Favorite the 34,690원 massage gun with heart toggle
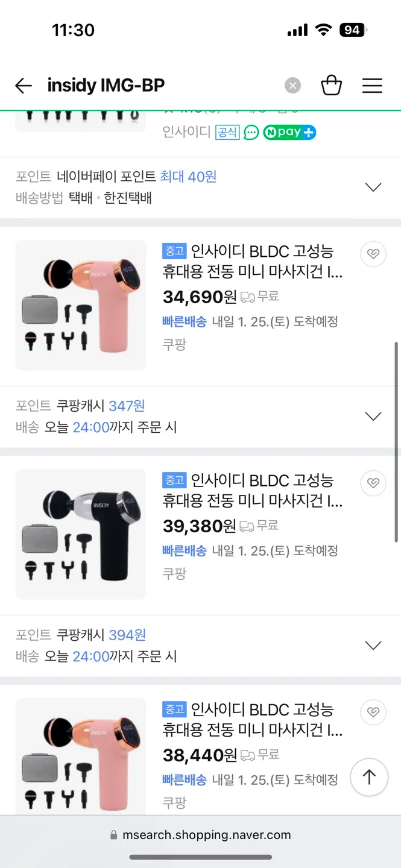This screenshot has height=868, width=401. click(373, 254)
